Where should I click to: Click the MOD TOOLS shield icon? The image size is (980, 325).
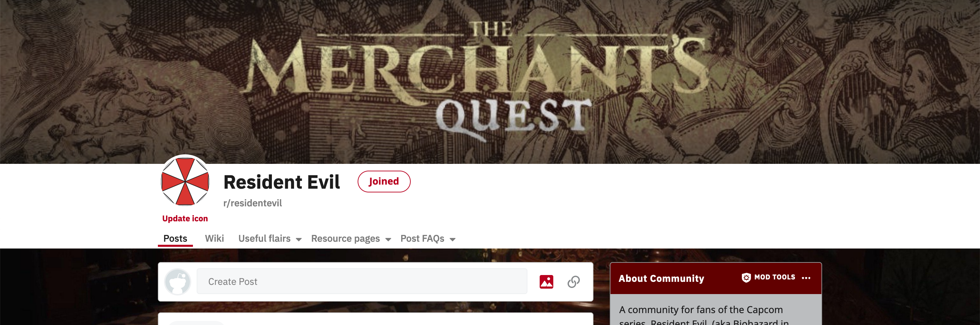coord(746,277)
